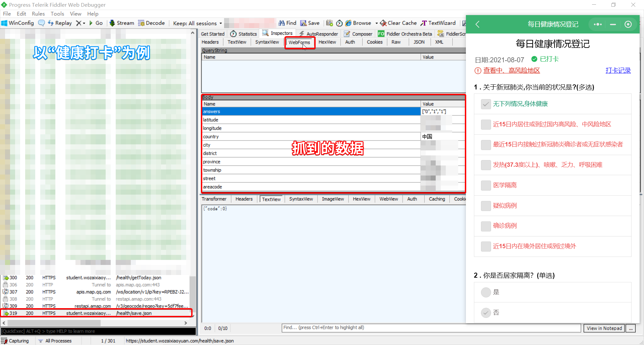The height and width of the screenshot is (345, 644).
Task: Clear the browser cache
Action: (398, 23)
